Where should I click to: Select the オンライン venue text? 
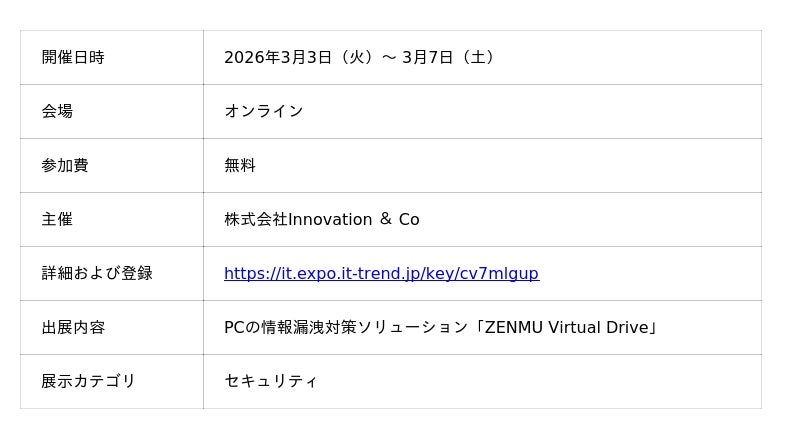(264, 111)
